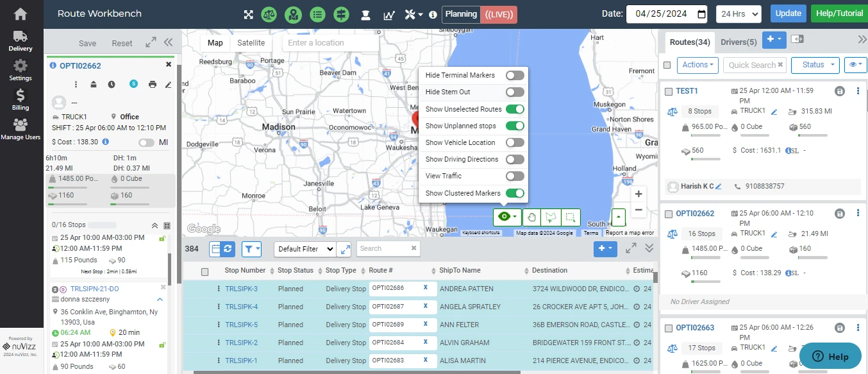The width and height of the screenshot is (868, 374).
Task: Open the Actions dropdown in routes panel
Action: tap(698, 65)
